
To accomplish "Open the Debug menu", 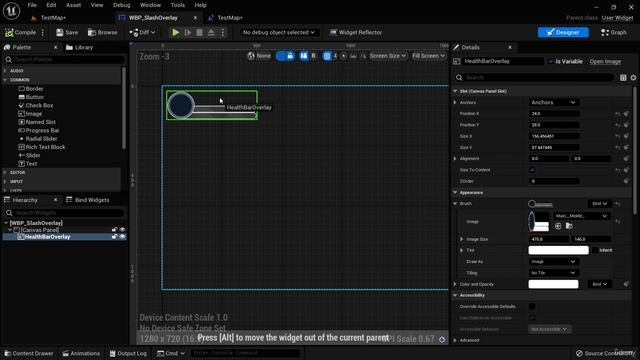I will tap(122, 5).
